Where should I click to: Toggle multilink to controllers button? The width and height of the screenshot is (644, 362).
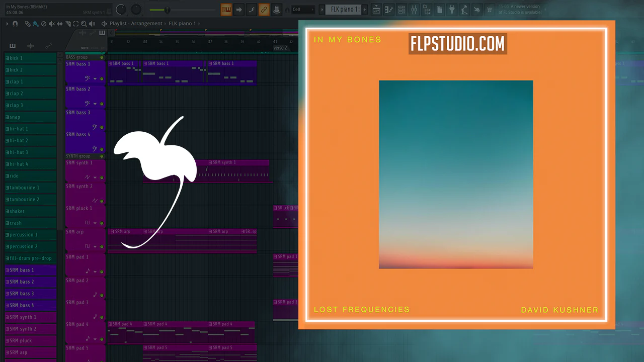click(264, 10)
